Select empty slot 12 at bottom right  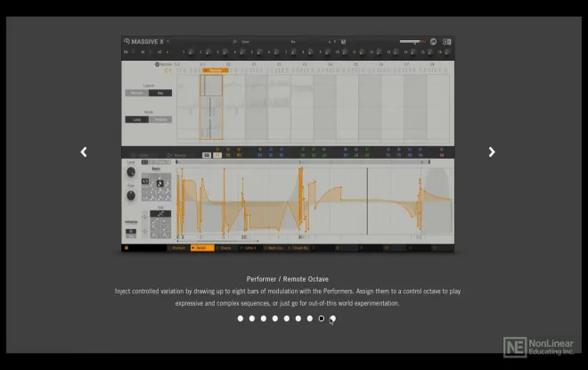(x=442, y=248)
